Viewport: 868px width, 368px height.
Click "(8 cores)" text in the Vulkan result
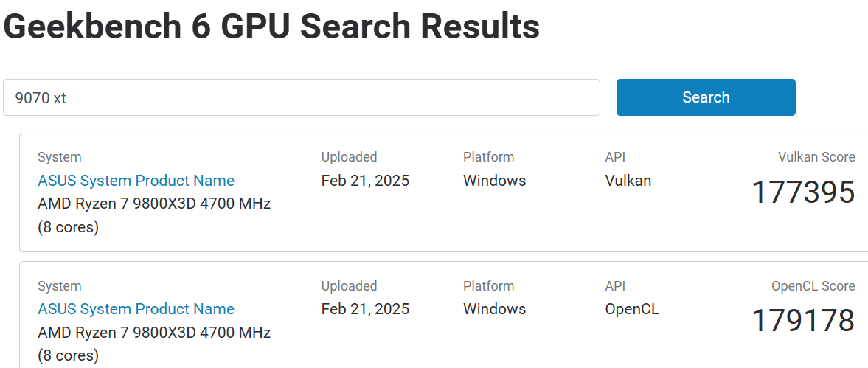(x=68, y=227)
